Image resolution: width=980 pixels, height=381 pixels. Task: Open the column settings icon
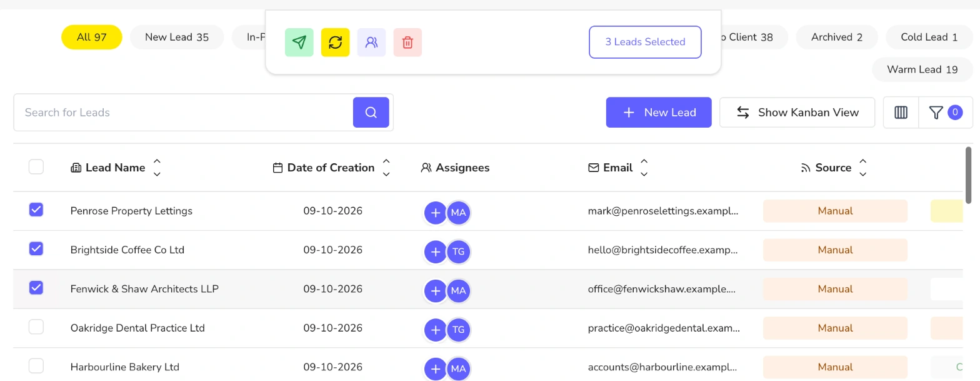point(901,113)
